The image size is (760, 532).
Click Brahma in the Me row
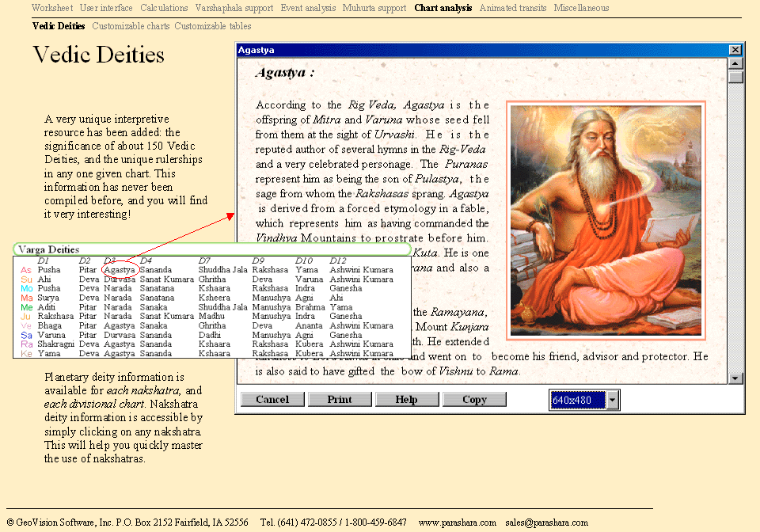pyautogui.click(x=310, y=307)
